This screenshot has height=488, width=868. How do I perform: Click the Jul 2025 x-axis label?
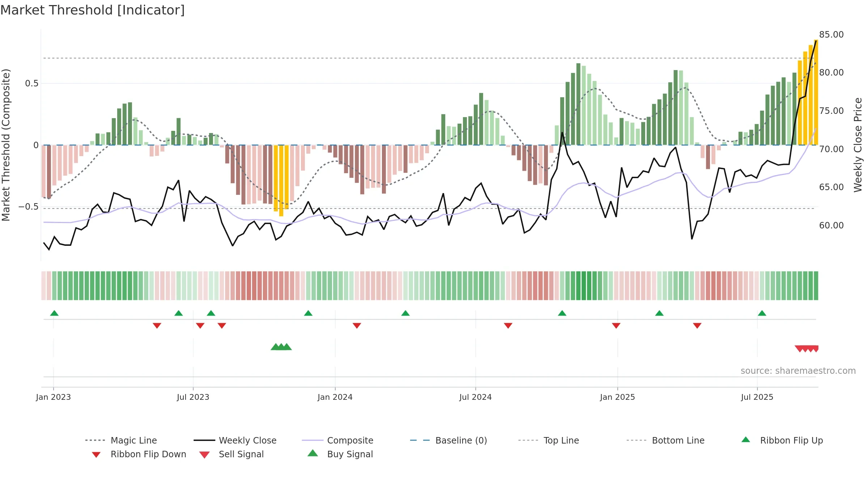pyautogui.click(x=757, y=397)
